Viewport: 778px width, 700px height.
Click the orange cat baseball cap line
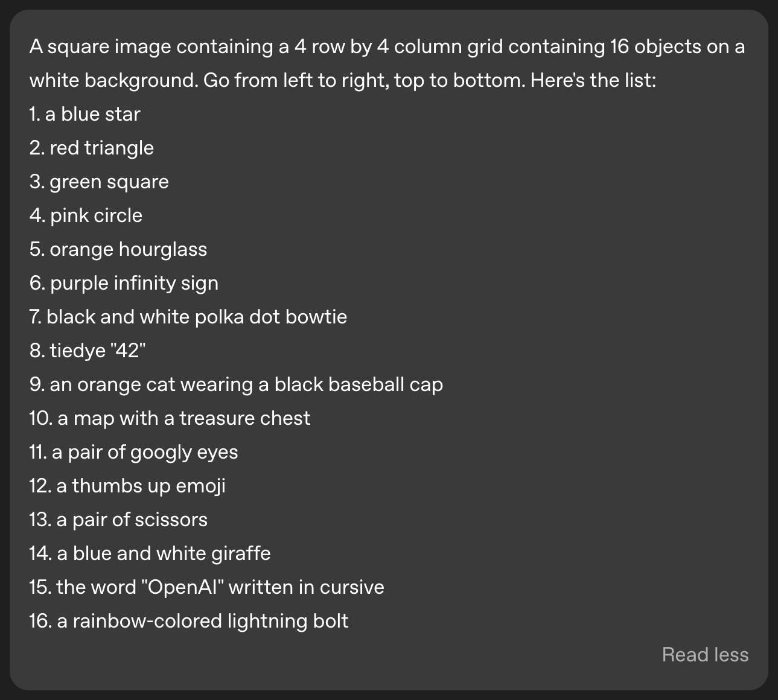236,384
